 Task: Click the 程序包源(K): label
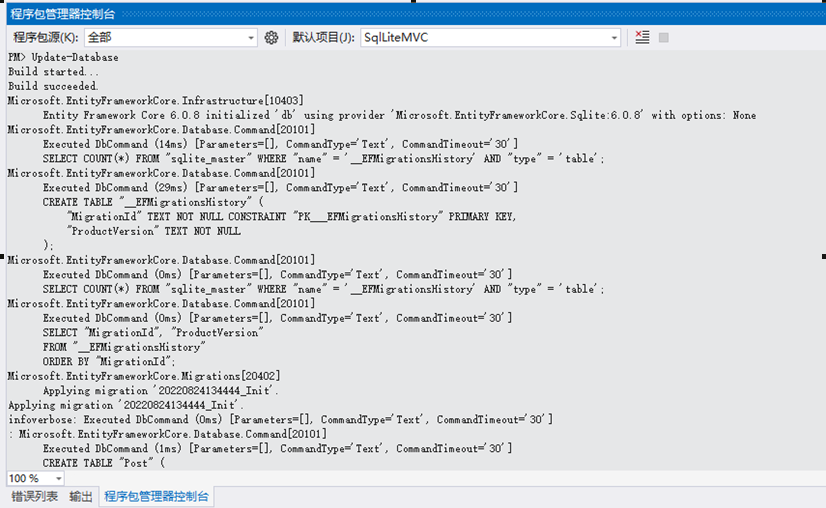45,38
